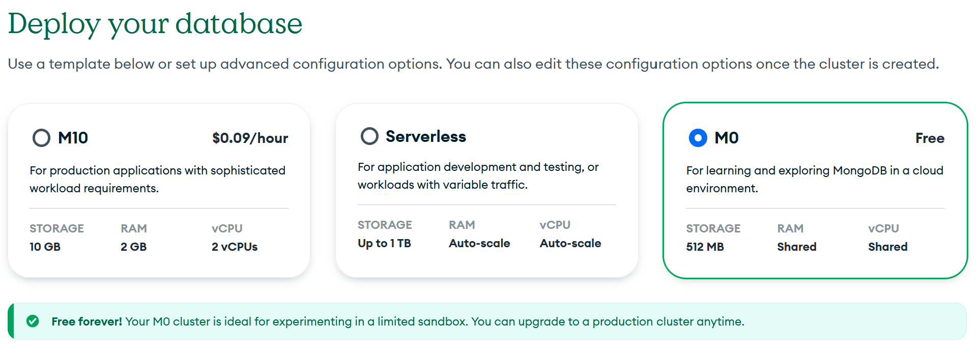Choose the Serverless radio option
The height and width of the screenshot is (353, 980).
point(369,136)
